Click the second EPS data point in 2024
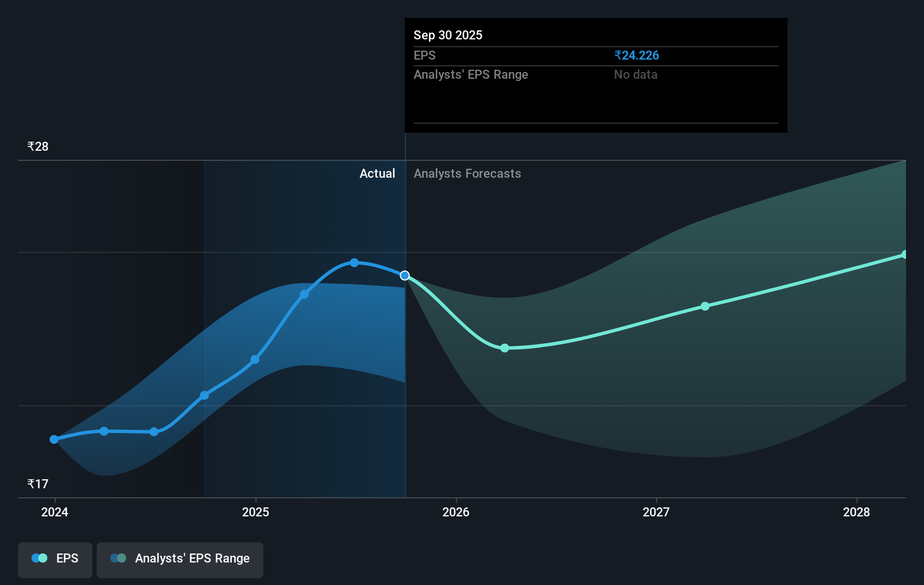 [x=104, y=431]
